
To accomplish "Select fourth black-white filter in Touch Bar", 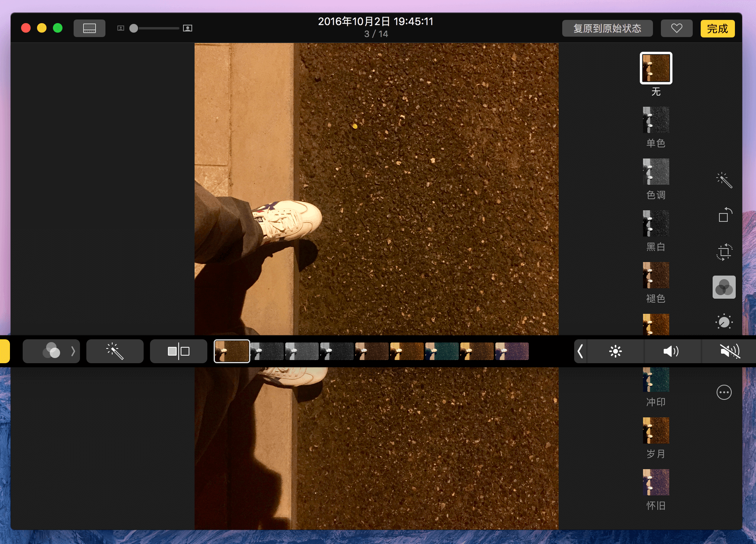I will 337,351.
